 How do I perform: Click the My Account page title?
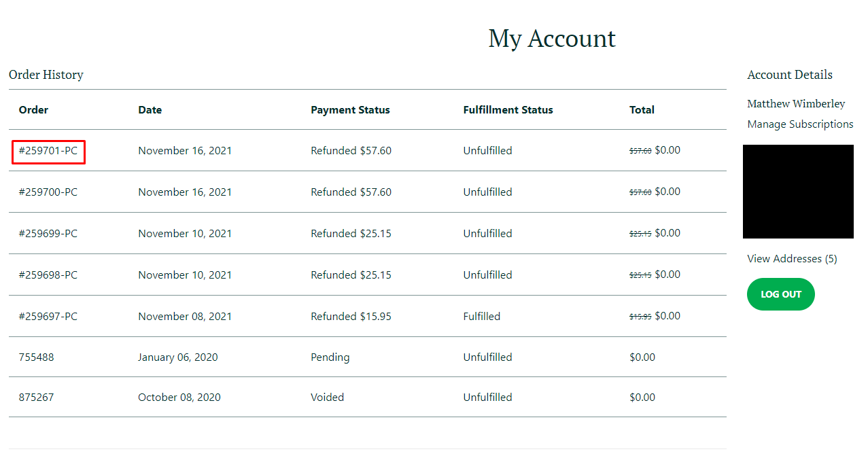(552, 39)
